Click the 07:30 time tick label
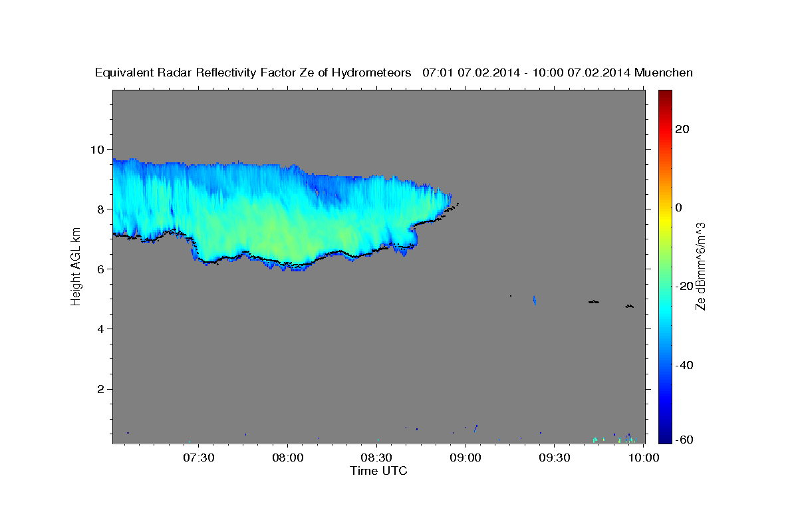The width and height of the screenshot is (798, 532). (x=198, y=458)
